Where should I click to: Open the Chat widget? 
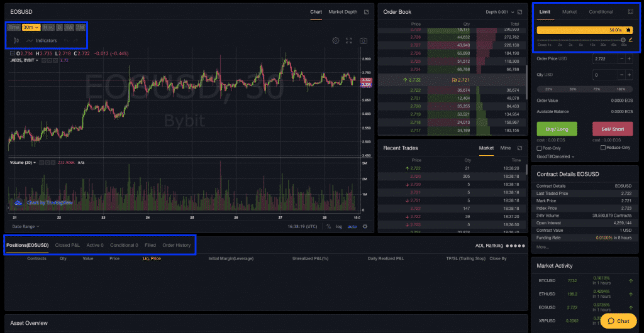tap(619, 320)
